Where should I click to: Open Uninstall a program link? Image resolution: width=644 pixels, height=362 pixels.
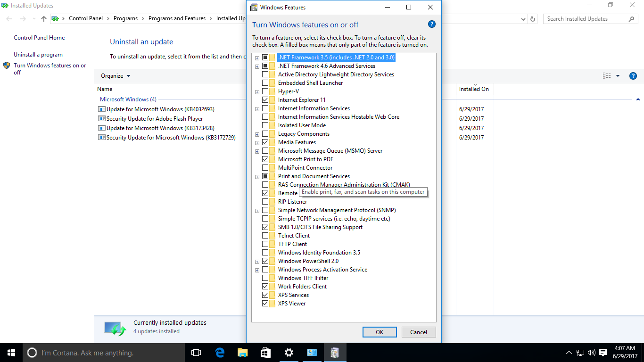click(38, 55)
